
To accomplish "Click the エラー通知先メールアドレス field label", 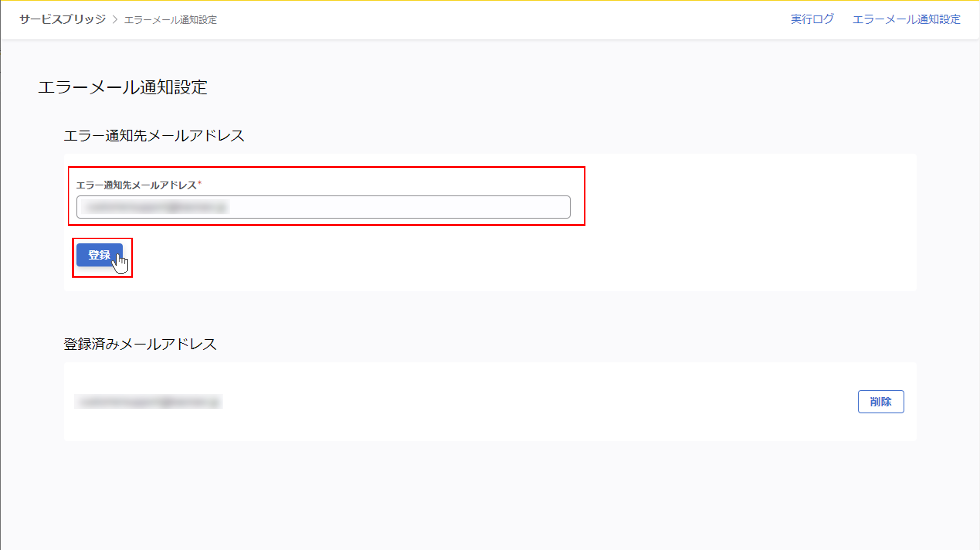I will click(x=136, y=185).
